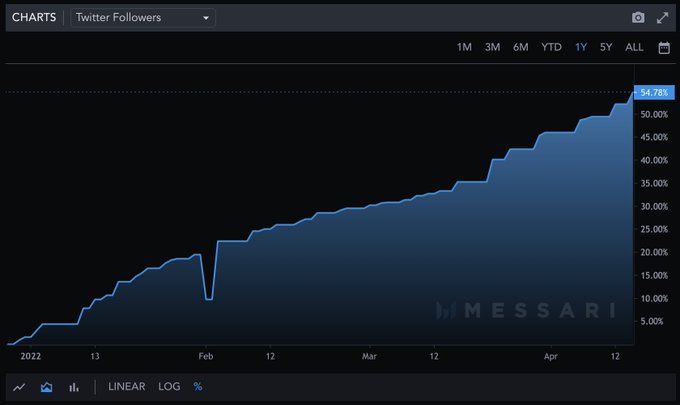Click the Mar label on the x-axis
Screen dimensions: 680x405
pos(369,356)
